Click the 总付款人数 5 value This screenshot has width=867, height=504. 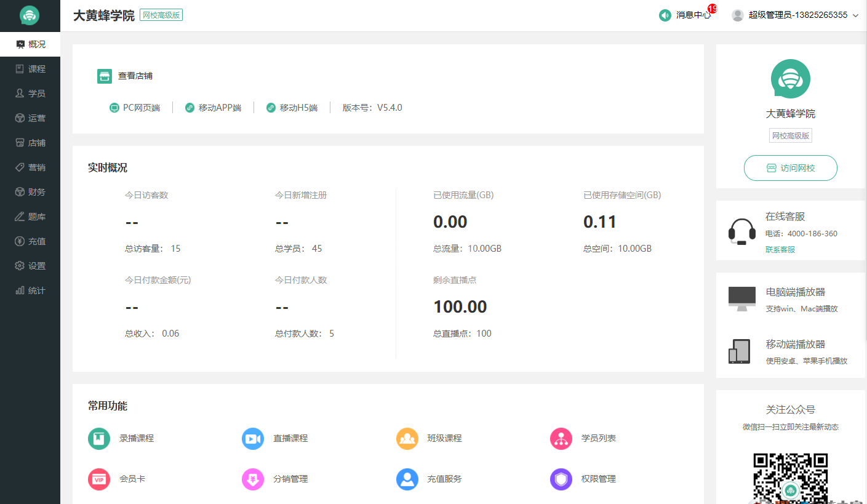(x=332, y=334)
